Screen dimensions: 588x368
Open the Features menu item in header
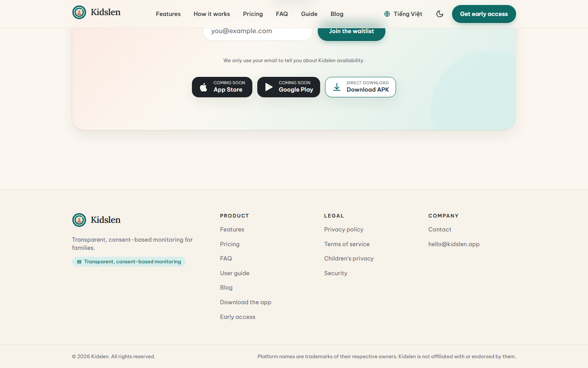168,14
